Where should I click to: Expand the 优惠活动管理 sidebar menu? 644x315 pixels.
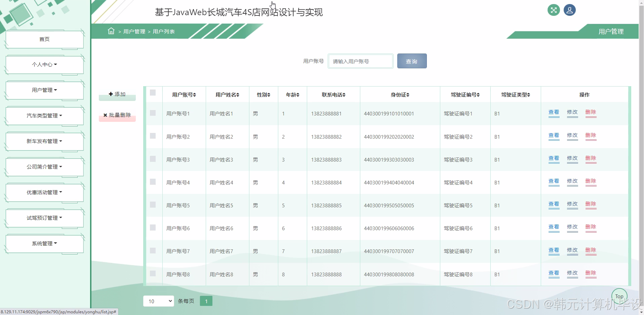44,193
